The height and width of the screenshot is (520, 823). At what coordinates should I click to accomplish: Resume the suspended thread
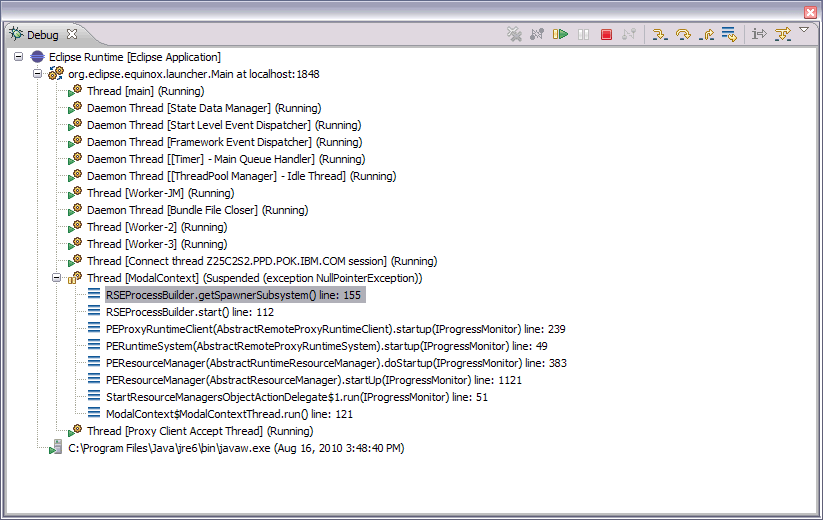click(x=560, y=35)
